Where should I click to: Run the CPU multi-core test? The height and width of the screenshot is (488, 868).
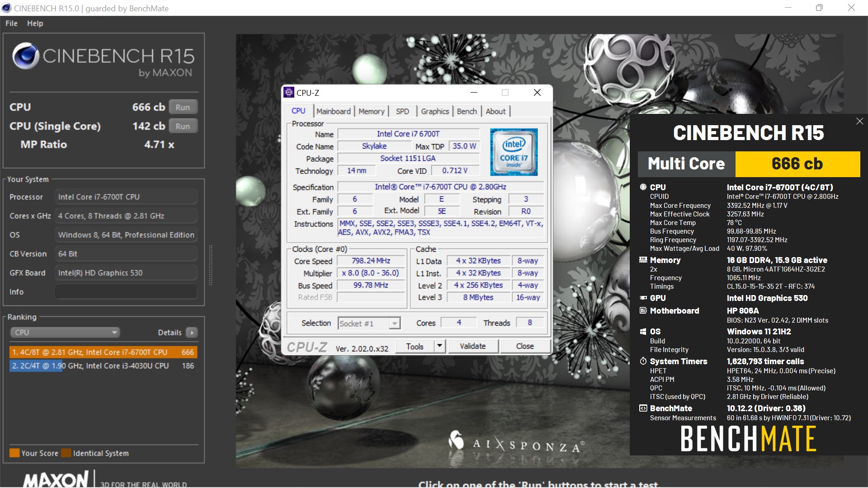point(183,107)
